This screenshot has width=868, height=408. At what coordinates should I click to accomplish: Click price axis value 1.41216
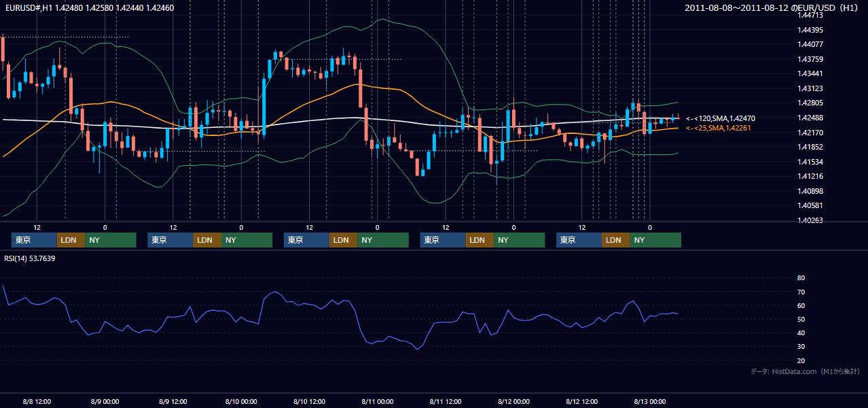pyautogui.click(x=810, y=176)
